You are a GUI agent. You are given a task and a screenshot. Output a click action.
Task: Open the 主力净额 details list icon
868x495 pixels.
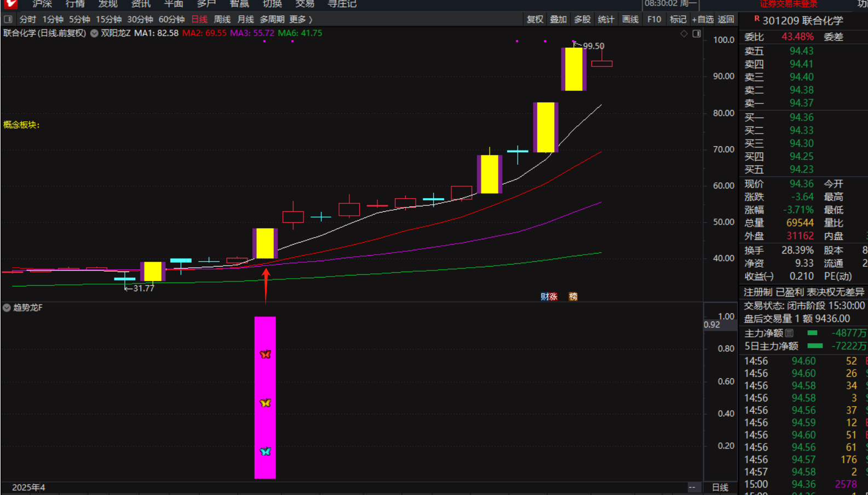(789, 333)
